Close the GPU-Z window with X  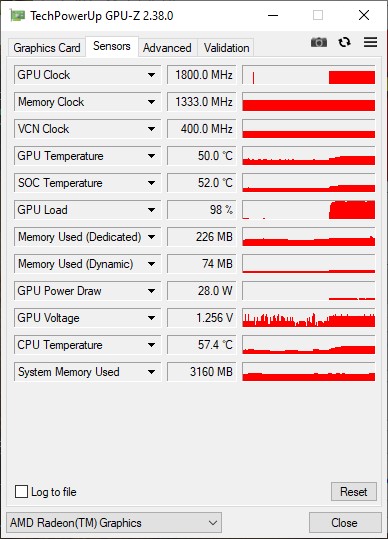[364, 15]
